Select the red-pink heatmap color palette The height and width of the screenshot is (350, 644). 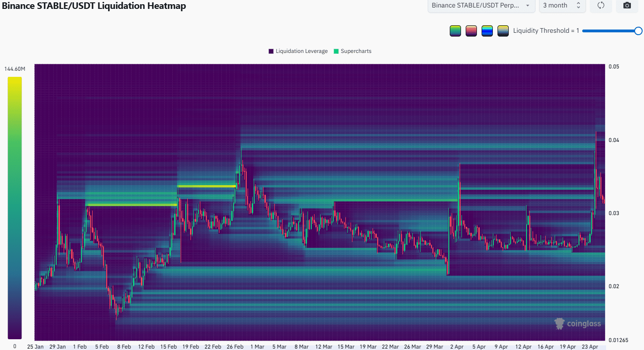[471, 30]
